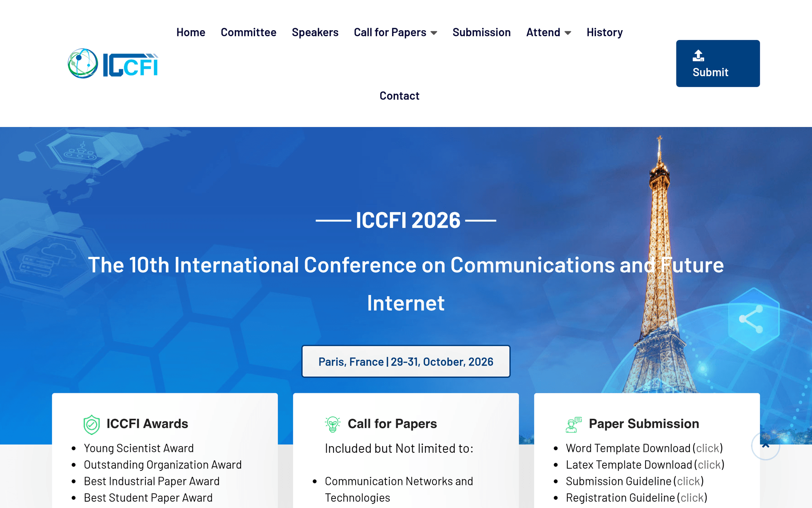
Task: Expand the Call for Papers dropdown arrow
Action: 434,33
